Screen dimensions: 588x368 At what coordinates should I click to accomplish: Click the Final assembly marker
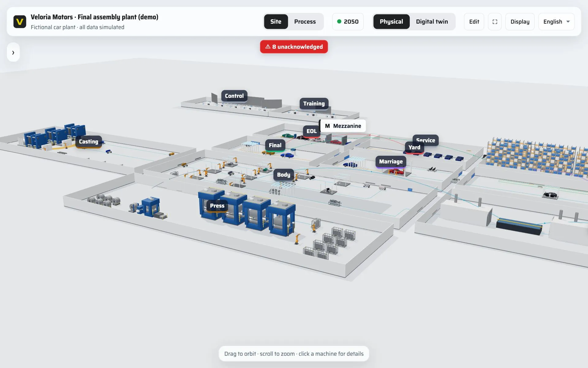pyautogui.click(x=275, y=145)
